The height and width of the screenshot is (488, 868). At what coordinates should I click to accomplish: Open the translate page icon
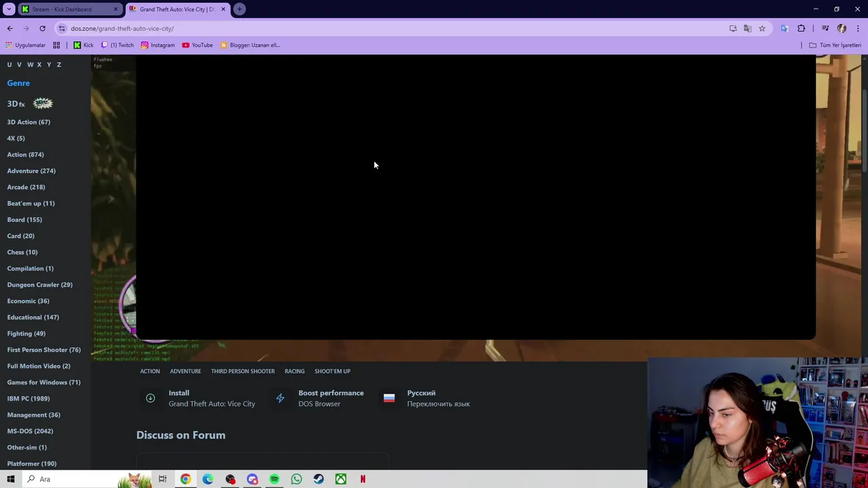tap(747, 28)
